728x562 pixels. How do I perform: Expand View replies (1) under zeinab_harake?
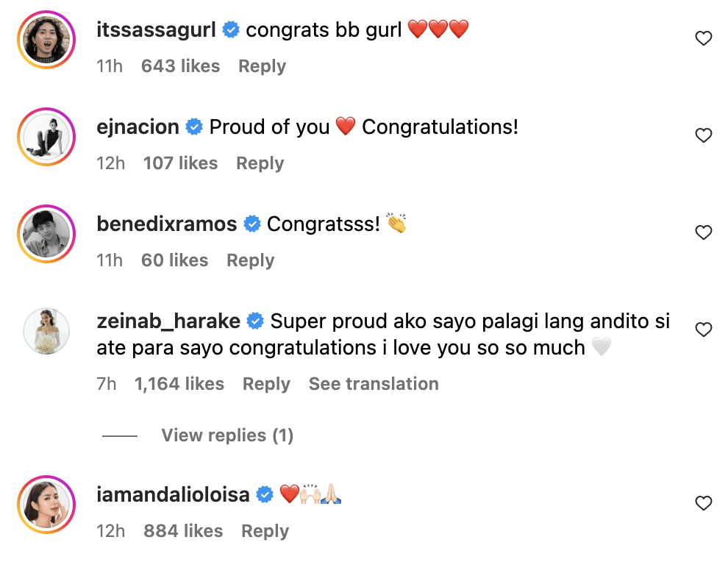(227, 435)
